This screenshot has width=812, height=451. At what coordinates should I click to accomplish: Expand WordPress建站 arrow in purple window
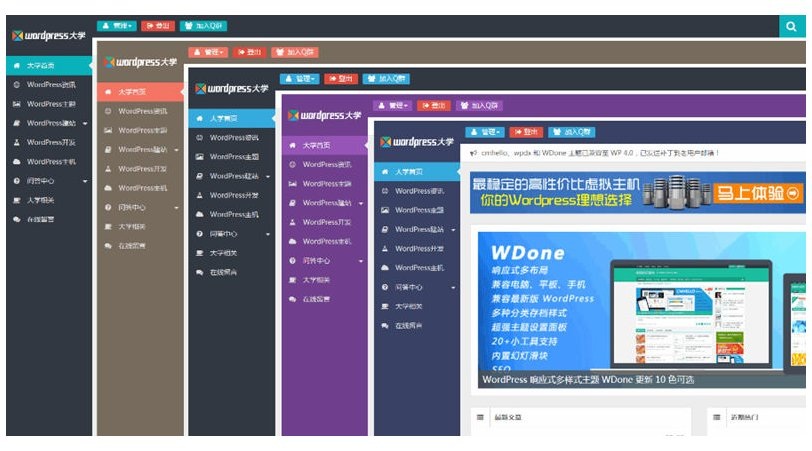(x=360, y=203)
